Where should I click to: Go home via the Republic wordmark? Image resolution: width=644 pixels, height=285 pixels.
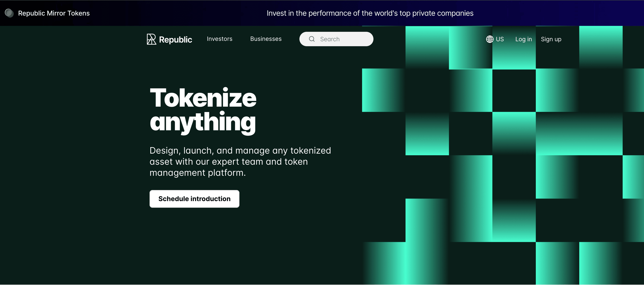[175, 40]
